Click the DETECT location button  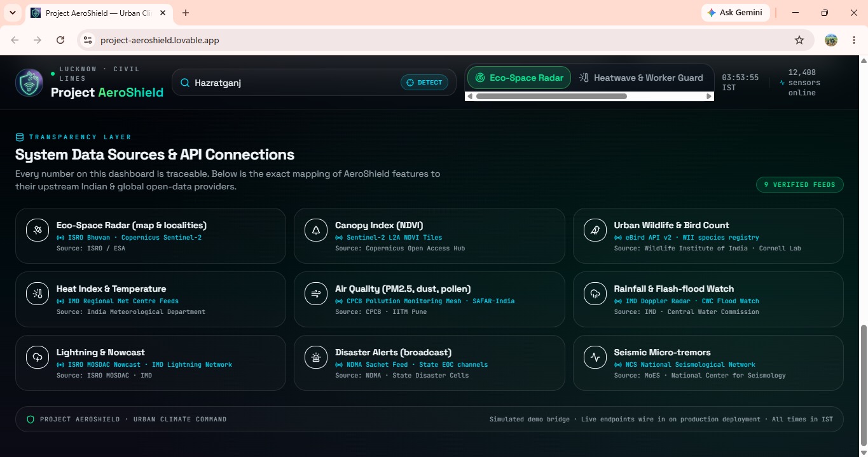[x=424, y=83]
